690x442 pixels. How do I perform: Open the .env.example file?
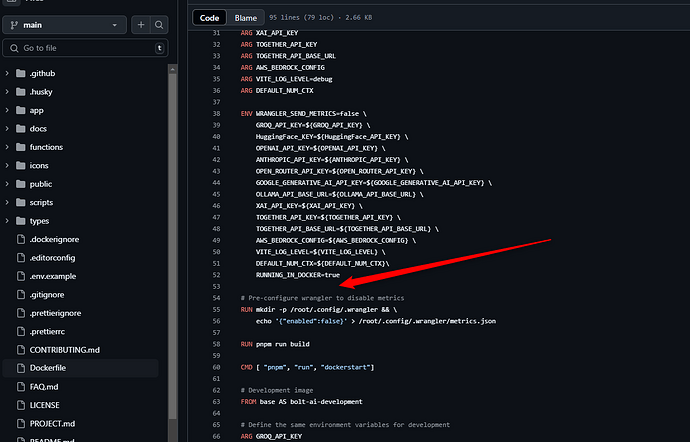(53, 276)
